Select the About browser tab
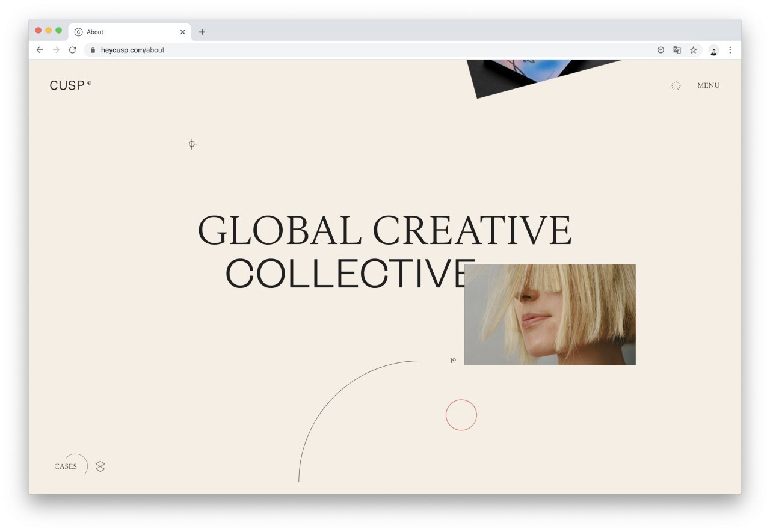The width and height of the screenshot is (770, 532). 130,32
